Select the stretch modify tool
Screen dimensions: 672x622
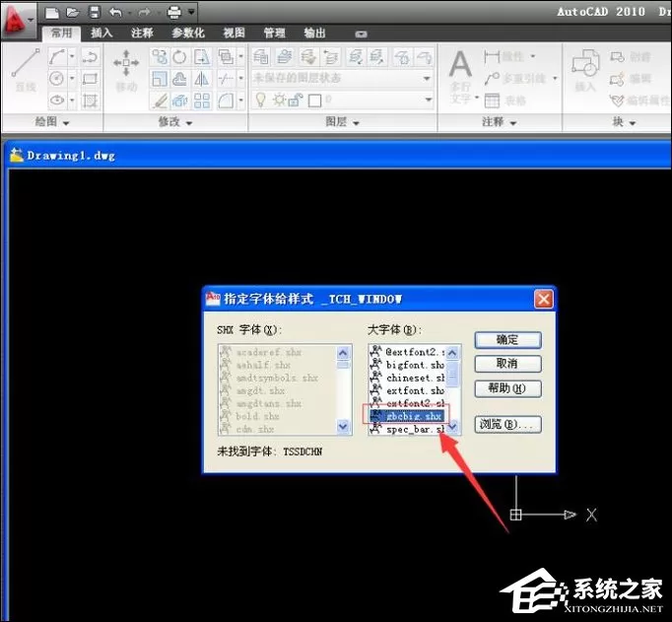pos(201,56)
